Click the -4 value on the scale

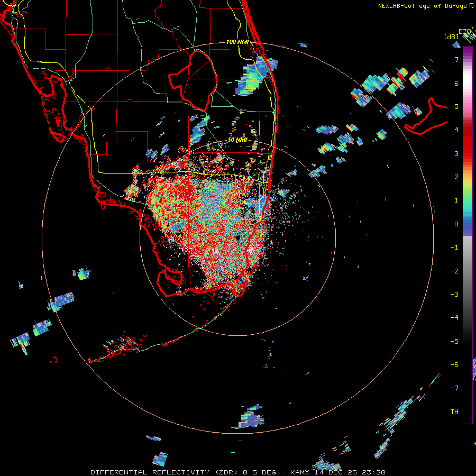tap(454, 317)
